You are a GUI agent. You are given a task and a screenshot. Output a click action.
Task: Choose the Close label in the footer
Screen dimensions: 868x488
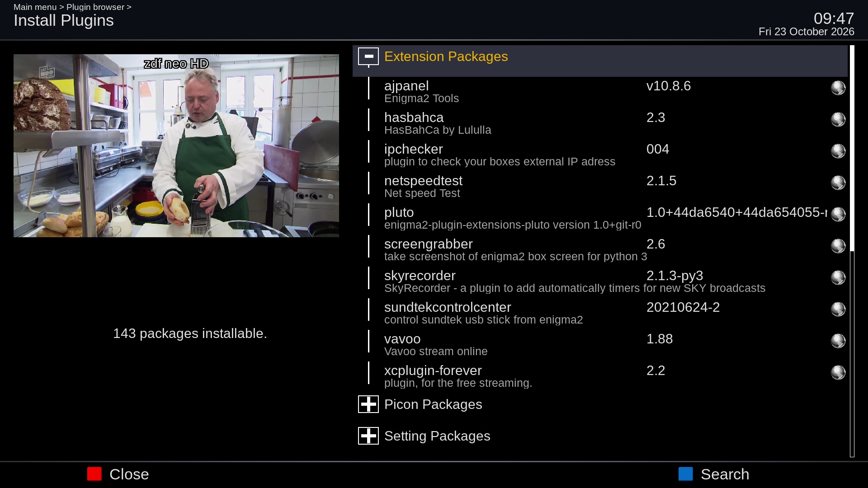[x=129, y=474]
